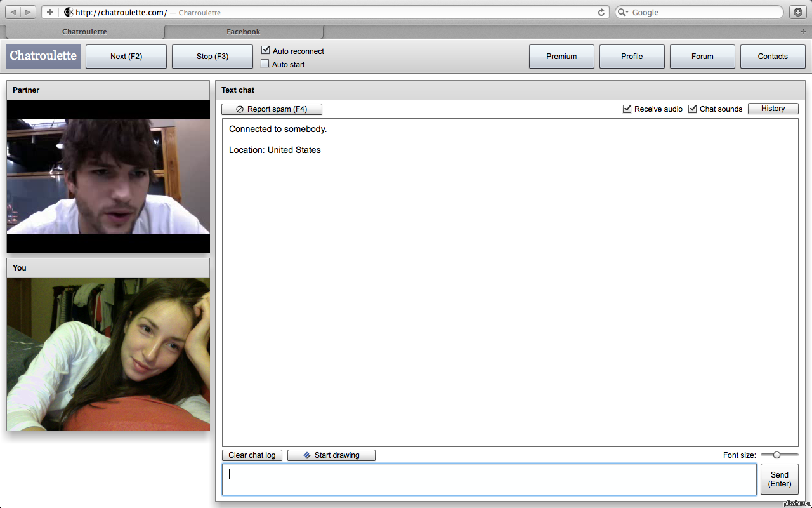Viewport: 812px width, 508px height.
Task: Open the Google search magnifier menu
Action: (624, 12)
